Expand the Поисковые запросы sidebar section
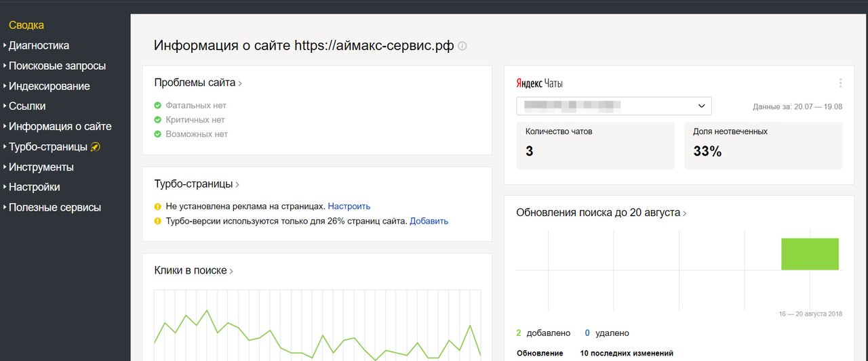 point(57,66)
